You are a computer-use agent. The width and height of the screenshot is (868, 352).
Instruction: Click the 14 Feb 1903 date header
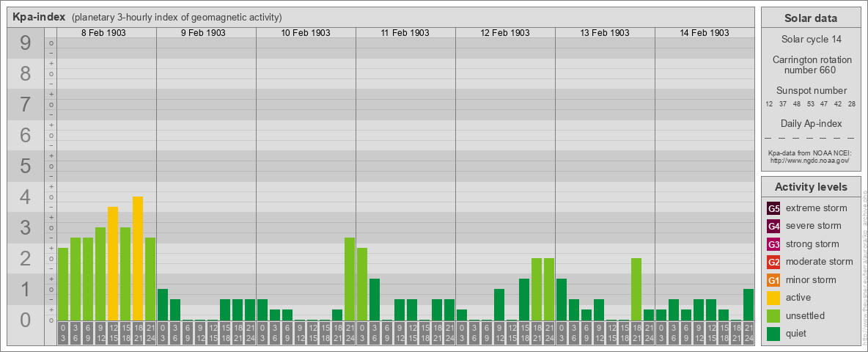tap(704, 33)
